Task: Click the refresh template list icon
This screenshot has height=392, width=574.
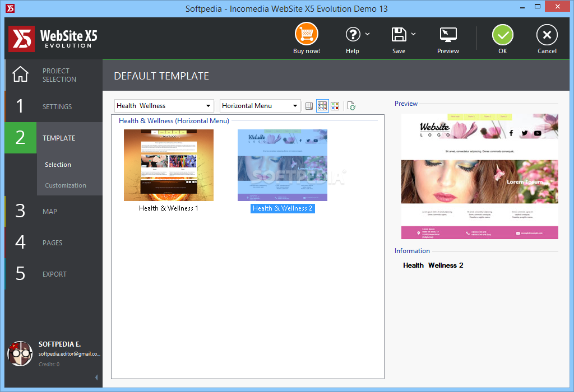Action: 351,106
